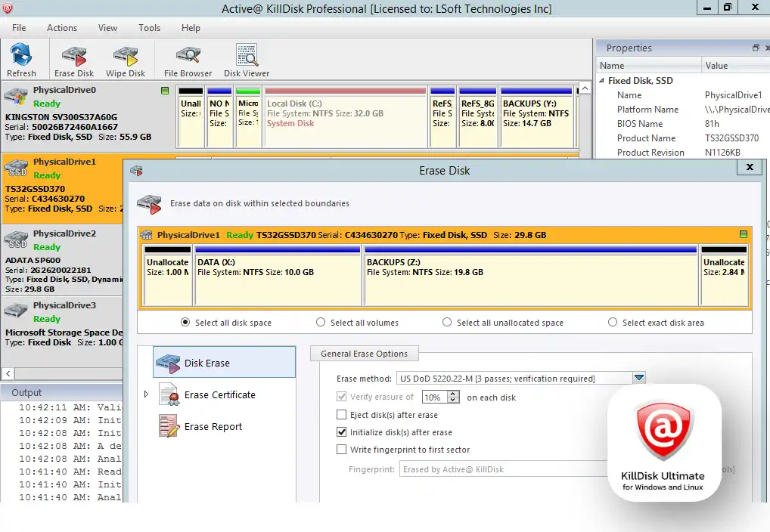
Task: Click the Refresh toolbar icon
Action: click(x=21, y=60)
